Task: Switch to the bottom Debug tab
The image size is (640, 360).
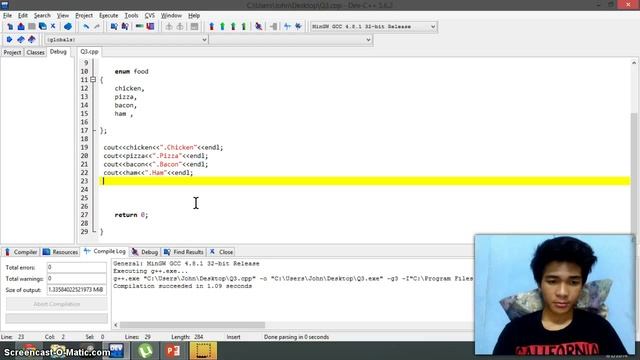Action: point(144,252)
